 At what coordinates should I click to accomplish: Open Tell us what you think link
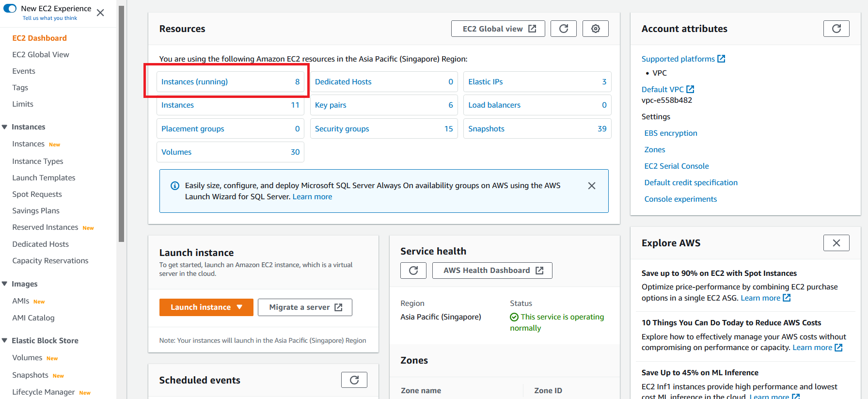(x=50, y=18)
